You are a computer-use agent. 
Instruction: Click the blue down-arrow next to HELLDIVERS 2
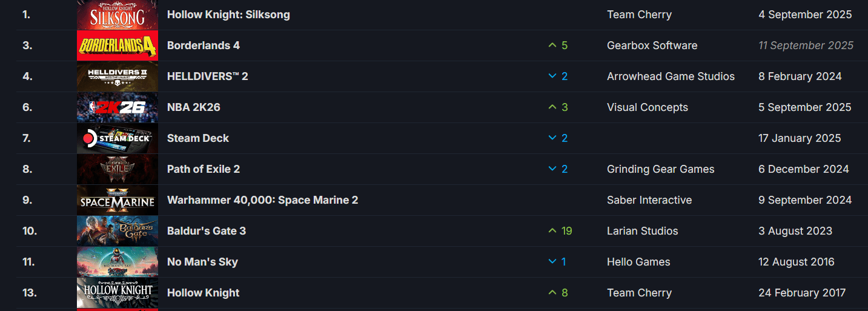pyautogui.click(x=552, y=76)
